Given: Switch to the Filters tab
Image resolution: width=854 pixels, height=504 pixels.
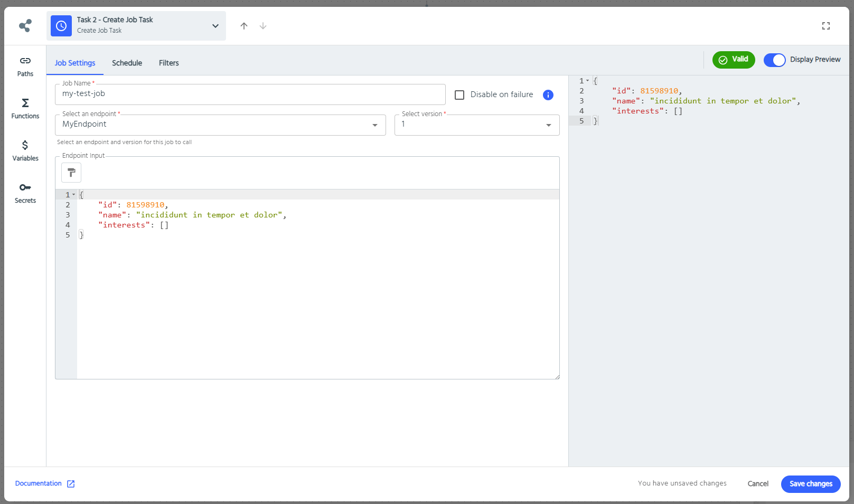Looking at the screenshot, I should (x=169, y=63).
